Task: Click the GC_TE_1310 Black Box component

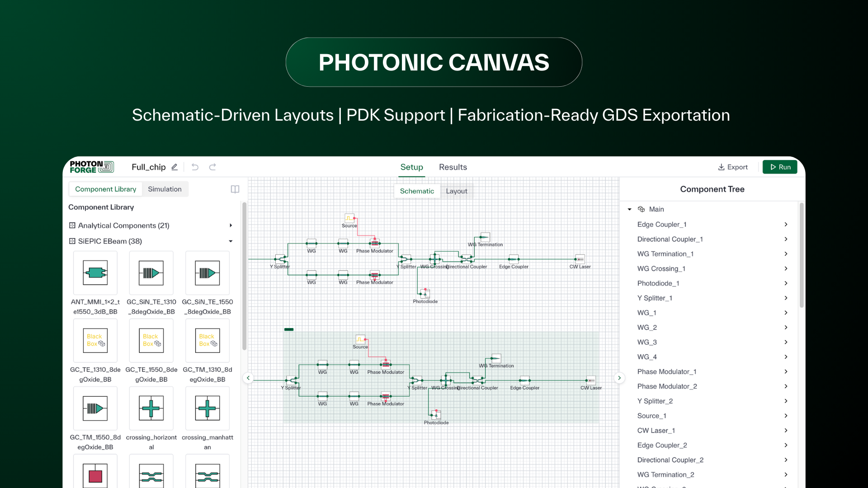Action: 95,341
